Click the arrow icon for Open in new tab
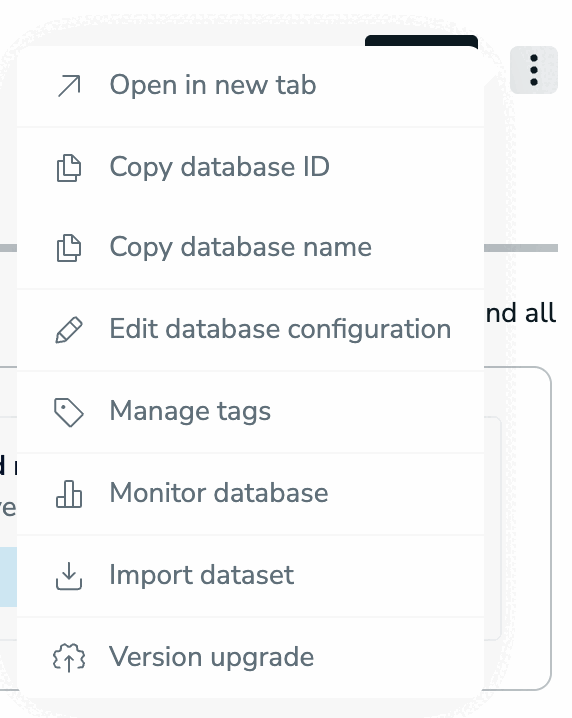This screenshot has height=718, width=572. [x=69, y=86]
